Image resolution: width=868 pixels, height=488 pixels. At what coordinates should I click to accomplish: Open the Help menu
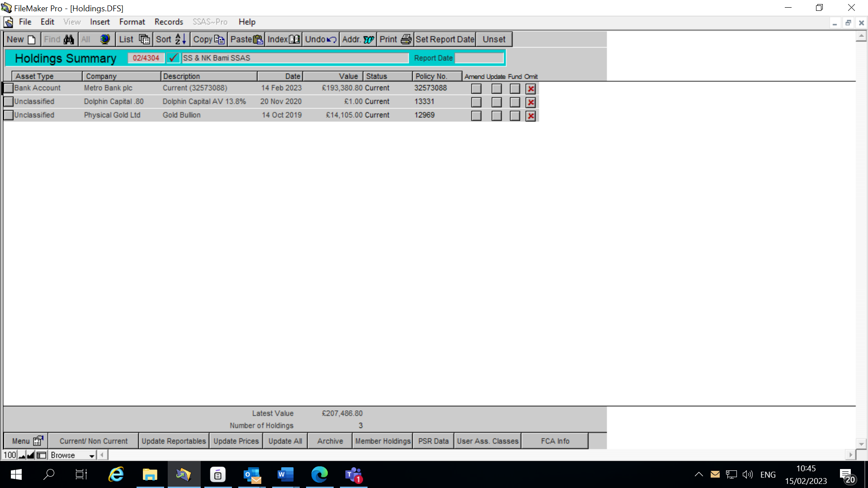[247, 22]
